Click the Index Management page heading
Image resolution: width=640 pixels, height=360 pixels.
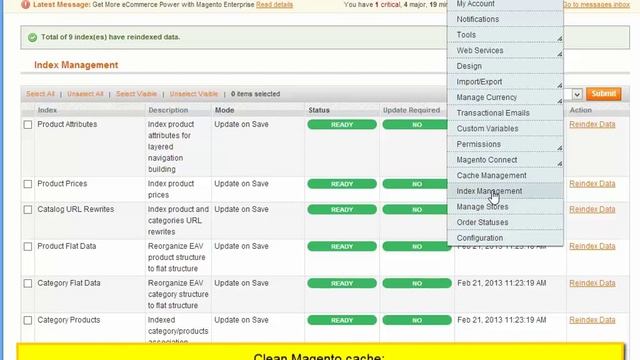(76, 65)
